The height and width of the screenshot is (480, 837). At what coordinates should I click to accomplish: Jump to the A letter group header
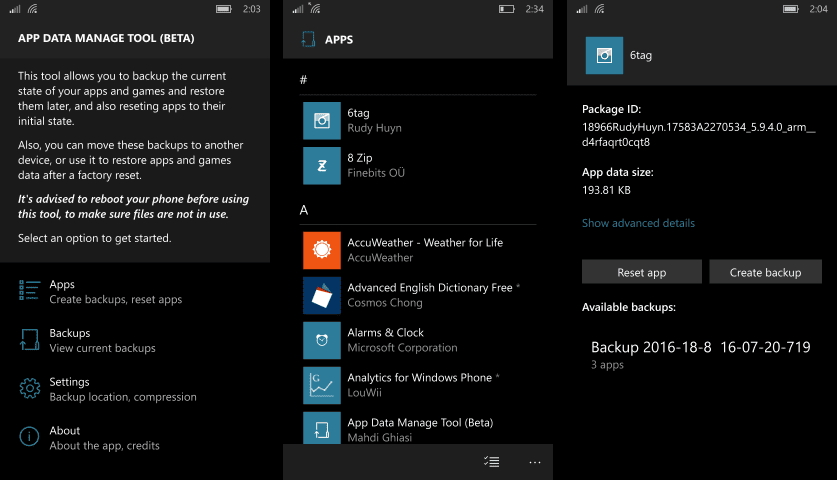coord(304,210)
